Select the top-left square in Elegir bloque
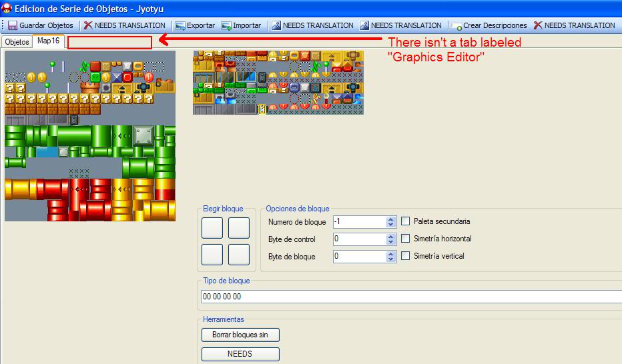Screen dimensions: 622x364 click(x=212, y=228)
